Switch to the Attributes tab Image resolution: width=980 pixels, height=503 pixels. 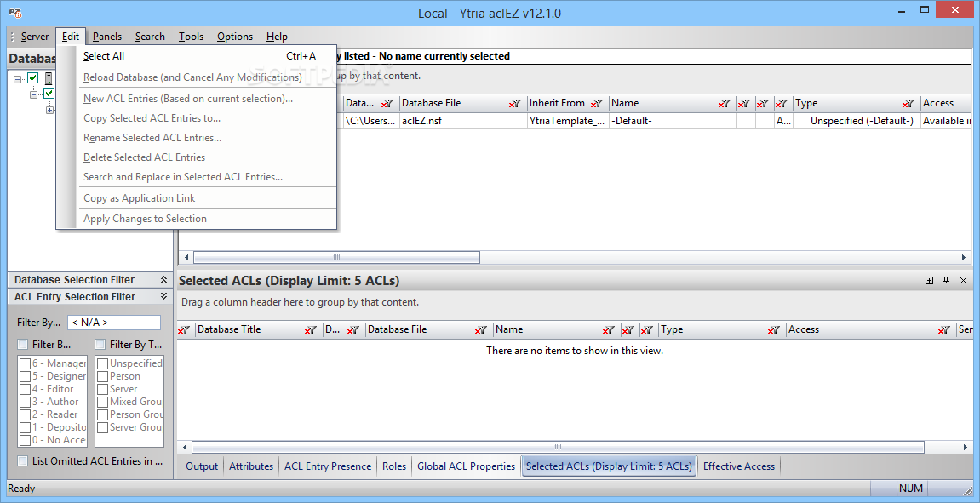point(251,466)
